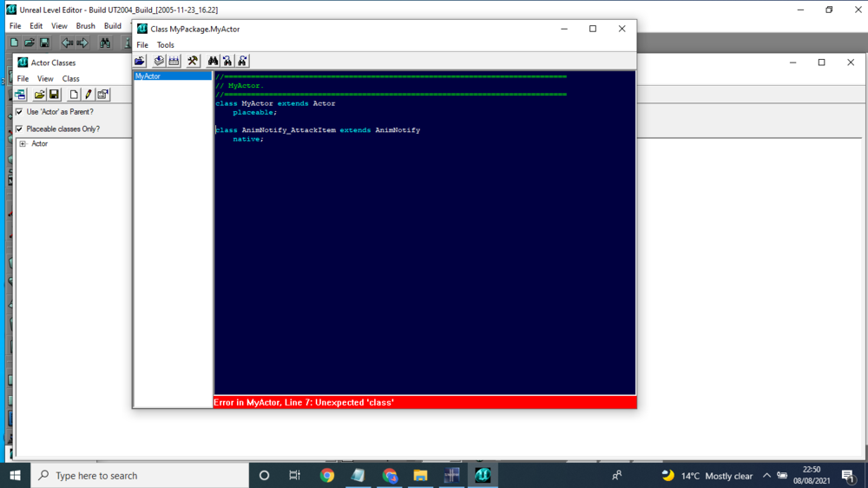Click save package icon in Actor Classes
The image size is (868, 488).
pyautogui.click(x=54, y=95)
